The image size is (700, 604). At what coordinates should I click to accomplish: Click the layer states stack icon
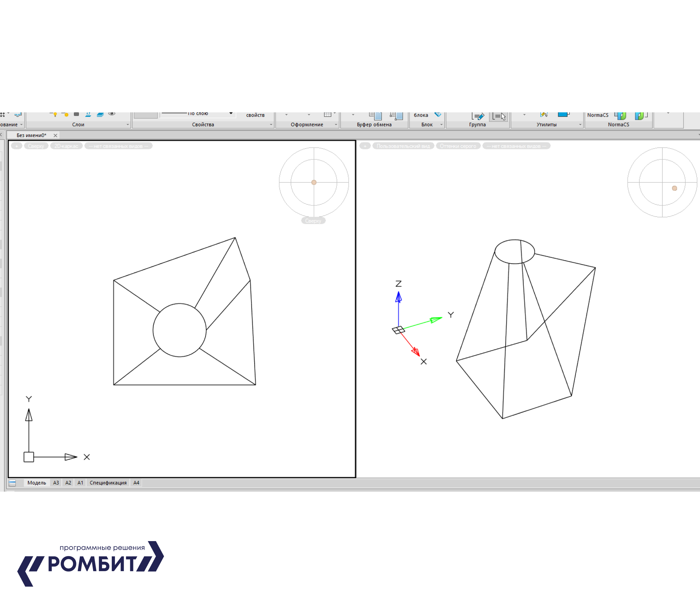coord(100,115)
